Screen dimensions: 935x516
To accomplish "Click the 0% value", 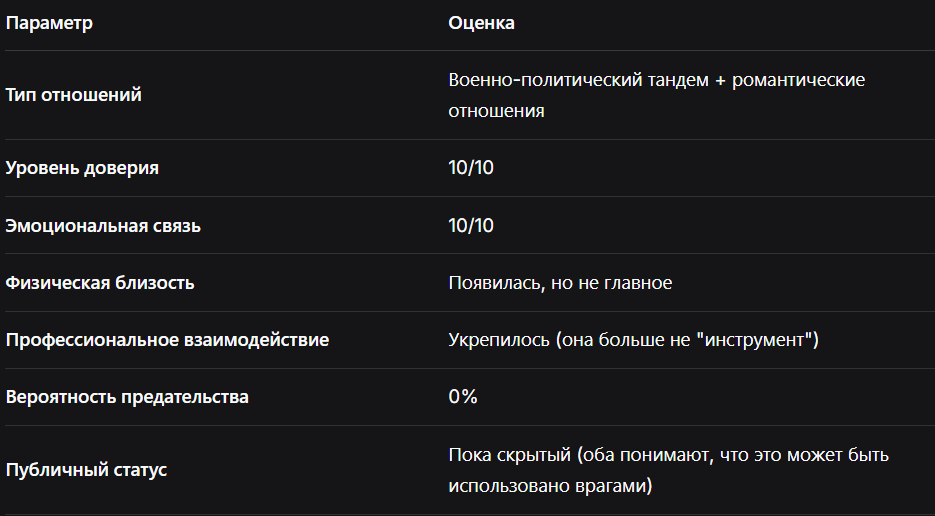I will pyautogui.click(x=463, y=397).
